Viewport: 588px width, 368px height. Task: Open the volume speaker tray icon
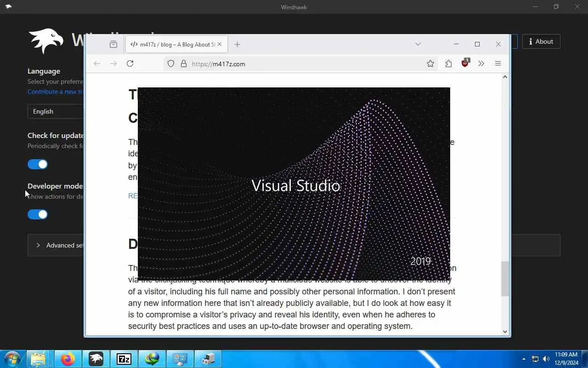coord(546,359)
